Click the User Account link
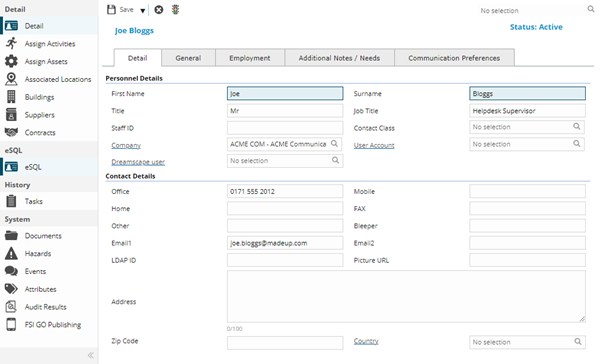 (x=374, y=145)
